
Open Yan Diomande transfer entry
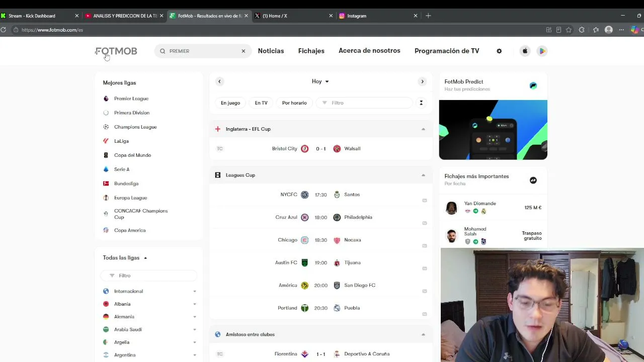point(493,207)
